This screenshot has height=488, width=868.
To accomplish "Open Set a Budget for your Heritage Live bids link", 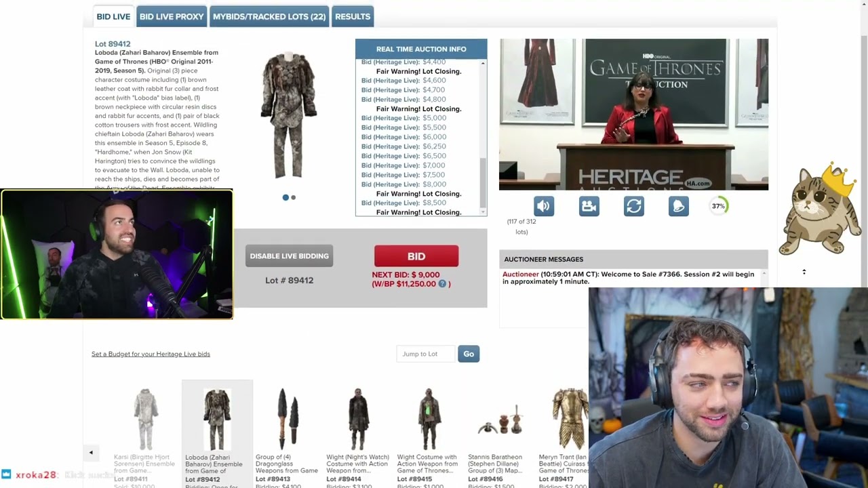I will click(151, 354).
